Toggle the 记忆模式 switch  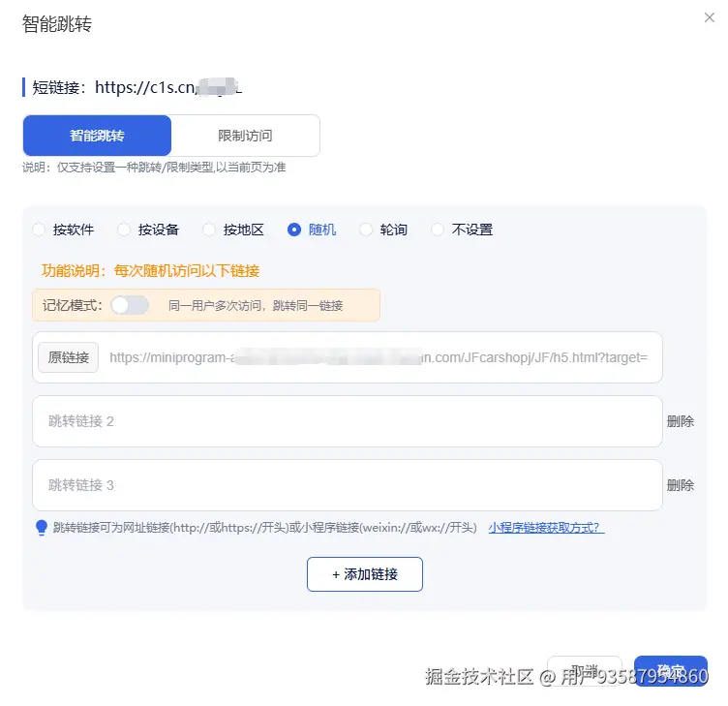click(130, 305)
